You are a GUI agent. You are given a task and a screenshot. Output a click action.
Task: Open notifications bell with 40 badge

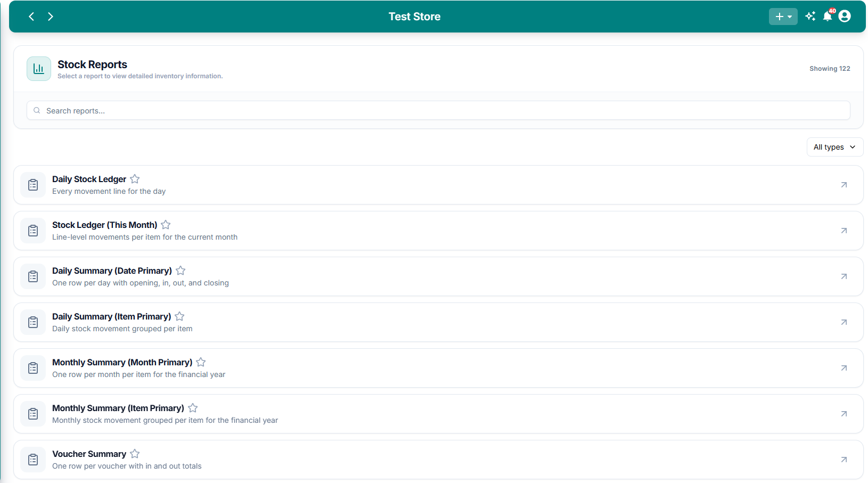(828, 15)
